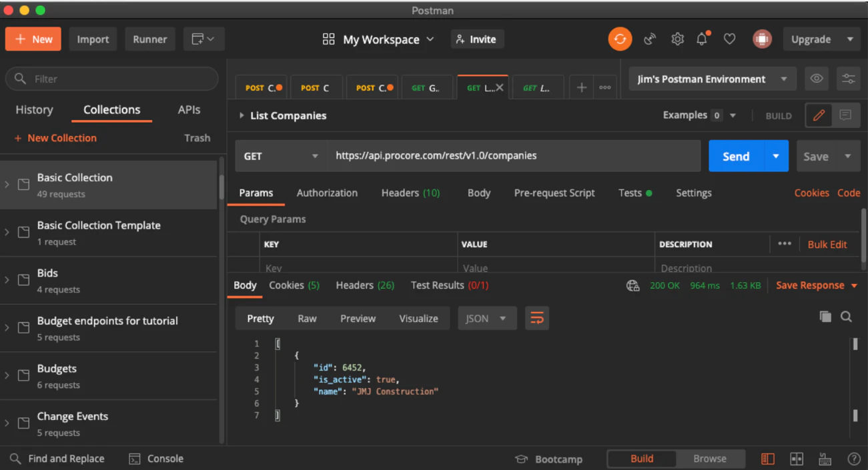Click the request URL input field
The height and width of the screenshot is (470, 868).
coord(514,156)
